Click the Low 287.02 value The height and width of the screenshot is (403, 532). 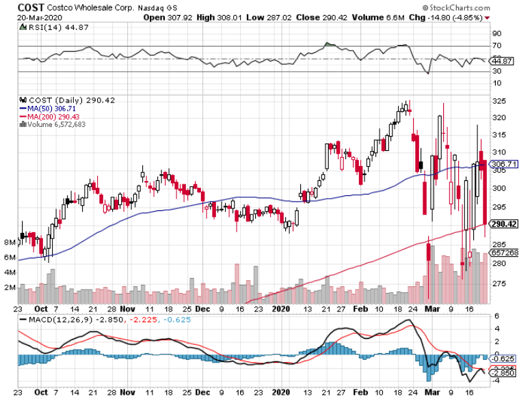[x=269, y=18]
